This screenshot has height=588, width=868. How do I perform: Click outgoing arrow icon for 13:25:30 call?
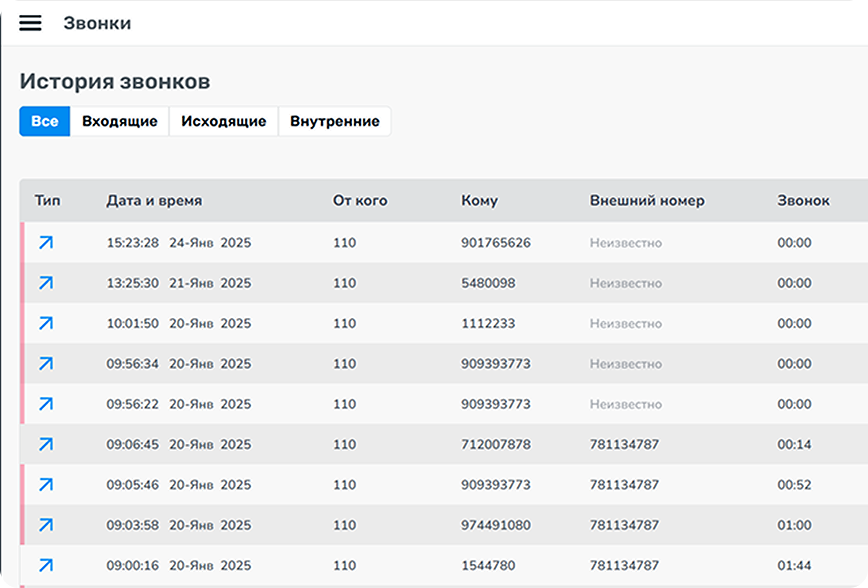(x=46, y=283)
